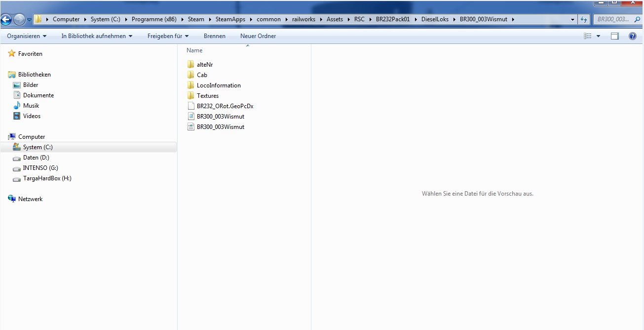
Task: Click DieselLoks breadcrumb segment
Action: point(435,19)
